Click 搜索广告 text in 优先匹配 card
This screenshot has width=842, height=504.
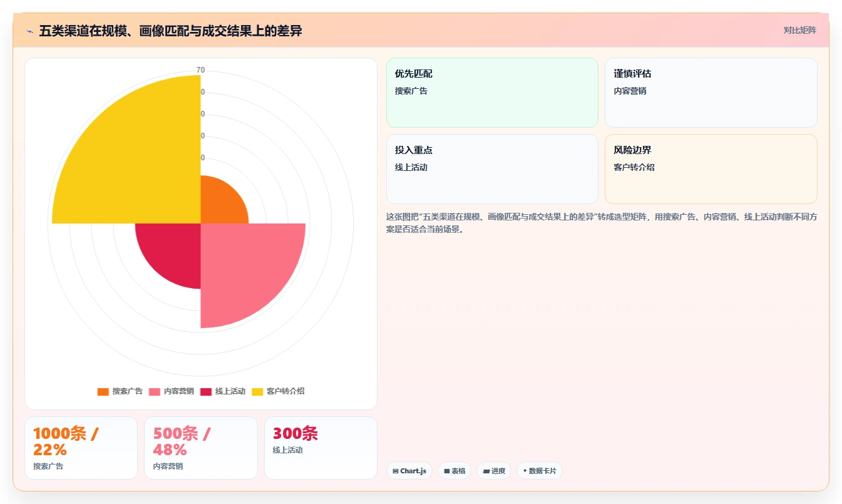click(411, 91)
